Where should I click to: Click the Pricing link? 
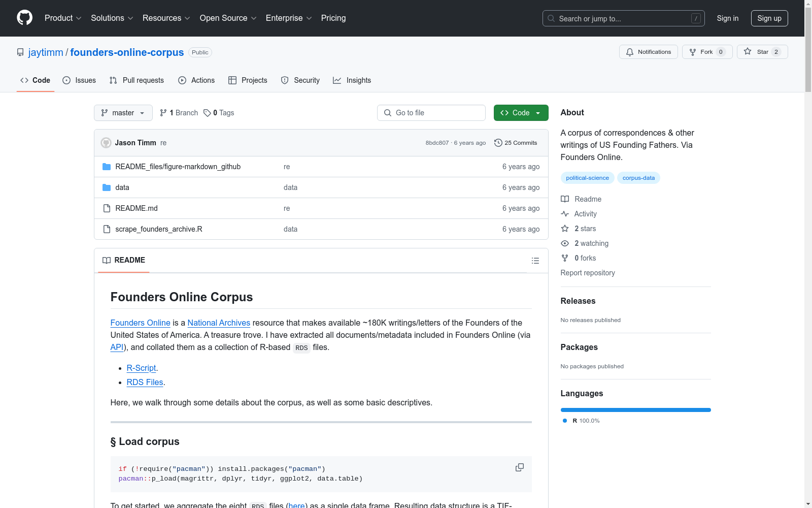[333, 18]
